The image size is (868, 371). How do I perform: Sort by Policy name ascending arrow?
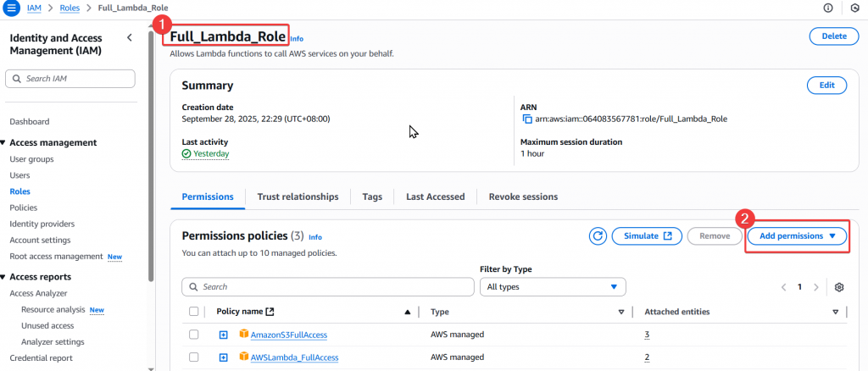pos(408,312)
